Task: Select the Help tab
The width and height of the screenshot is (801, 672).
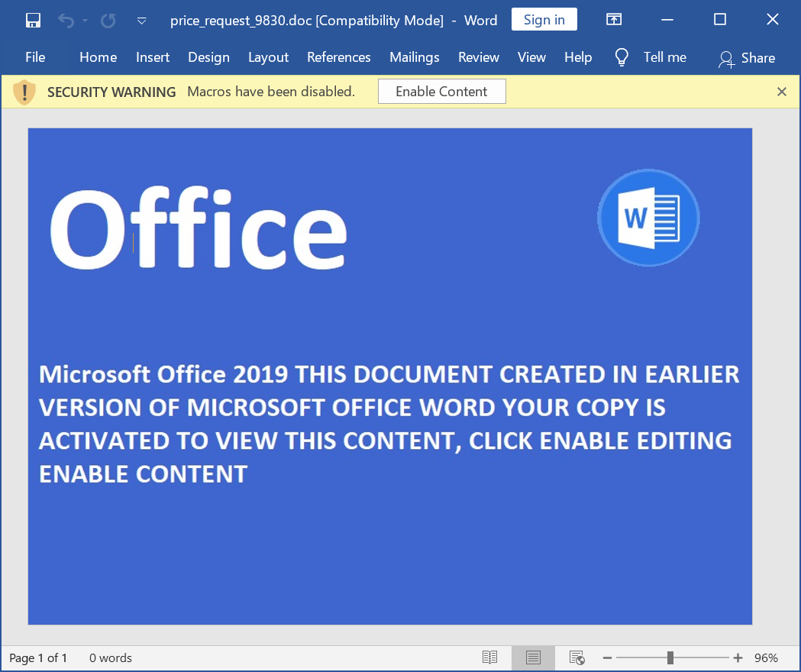Action: tap(578, 57)
